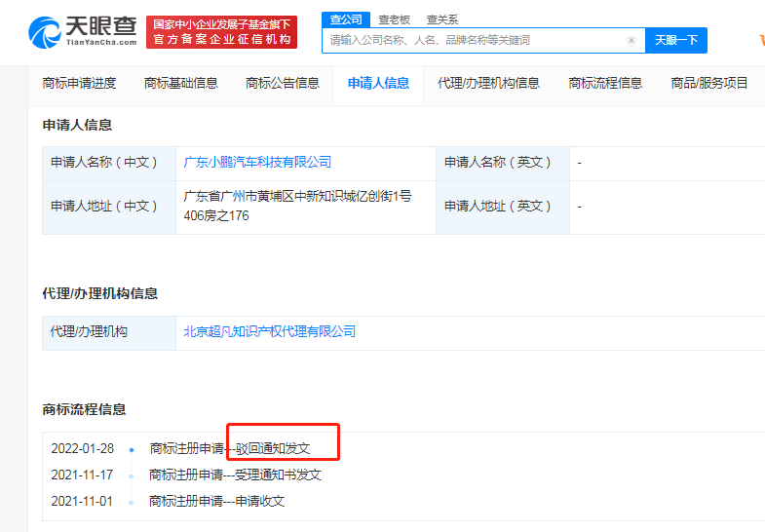Image resolution: width=765 pixels, height=532 pixels.
Task: Open the 广东小鹏汽车科技有限公司 company link
Action: [x=257, y=163]
